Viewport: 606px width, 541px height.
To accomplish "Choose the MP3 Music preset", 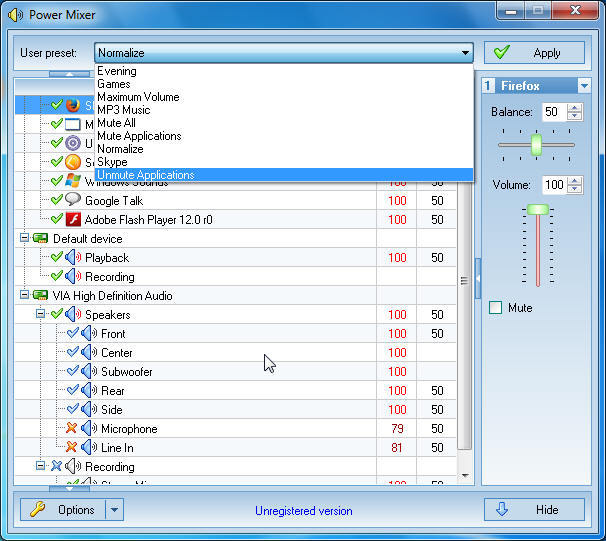I will pyautogui.click(x=124, y=110).
